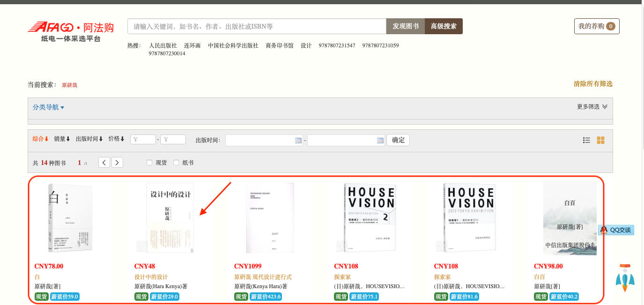This screenshot has width=644, height=305.
Task: Open QQ交谈 chat widget
Action: coord(616,230)
